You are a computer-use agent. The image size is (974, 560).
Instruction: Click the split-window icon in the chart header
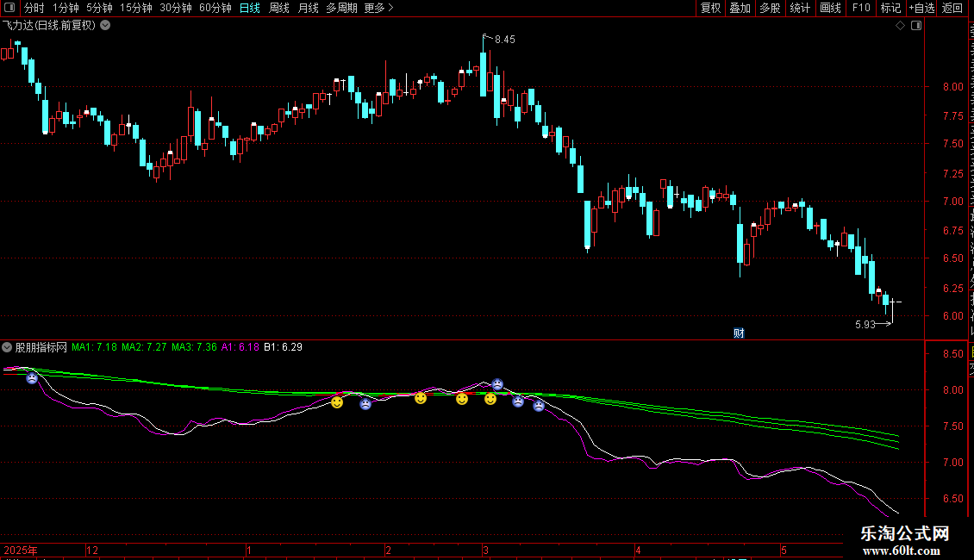pos(916,26)
